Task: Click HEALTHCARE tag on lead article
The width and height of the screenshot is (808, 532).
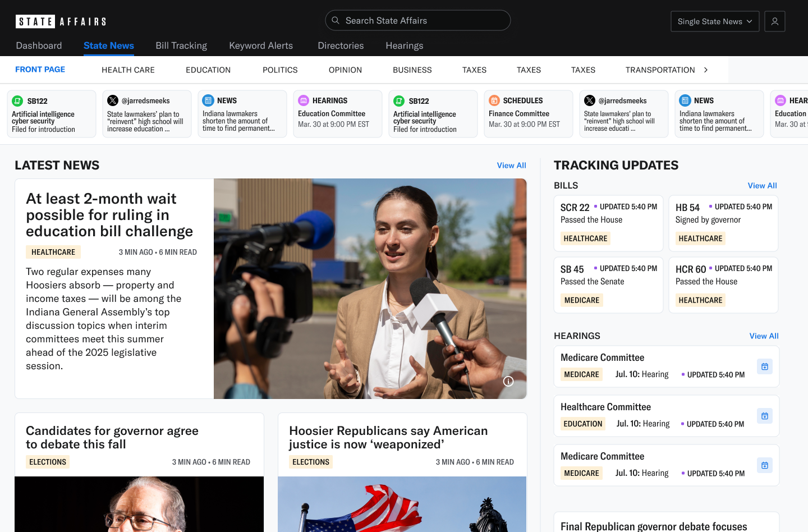Action: 53,252
